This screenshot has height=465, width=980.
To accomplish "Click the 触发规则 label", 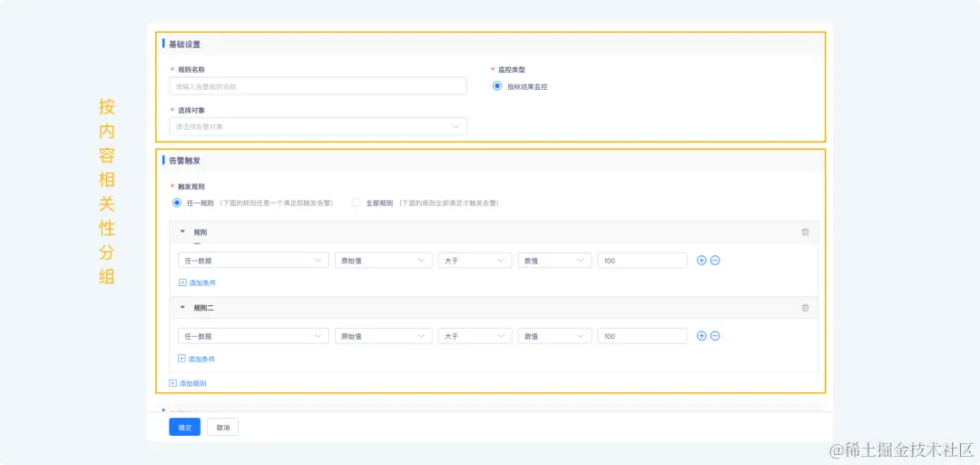I will pyautogui.click(x=191, y=186).
